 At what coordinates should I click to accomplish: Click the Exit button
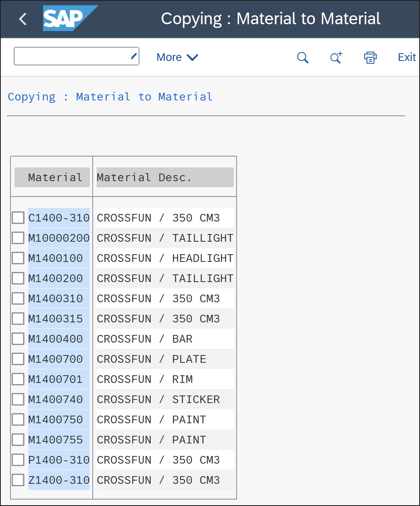(x=407, y=57)
